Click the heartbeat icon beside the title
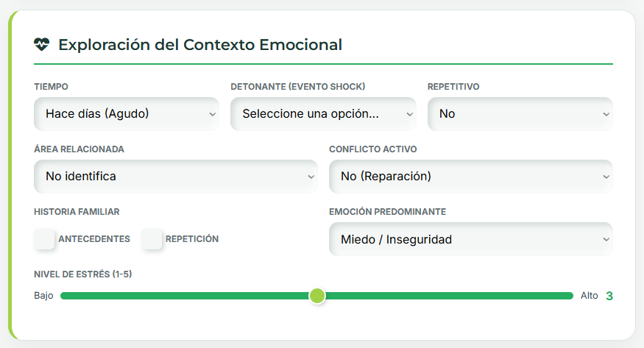 point(41,44)
